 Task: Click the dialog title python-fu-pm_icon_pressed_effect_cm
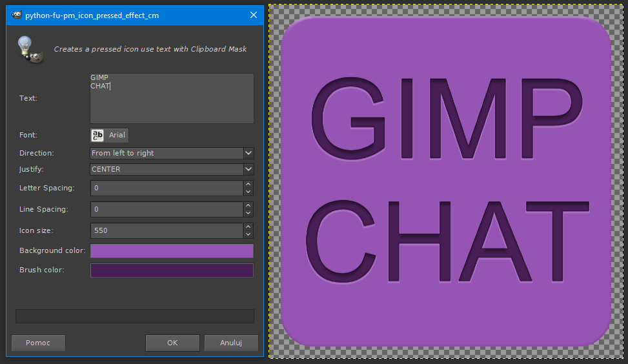92,15
